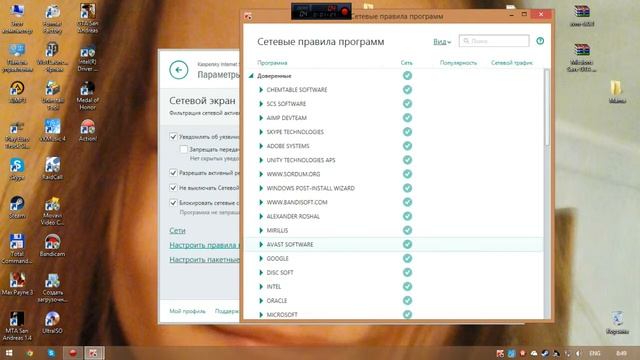Image resolution: width=640 pixels, height=360 pixels.
Task: Open network status menu for INTEL
Action: coord(407,287)
